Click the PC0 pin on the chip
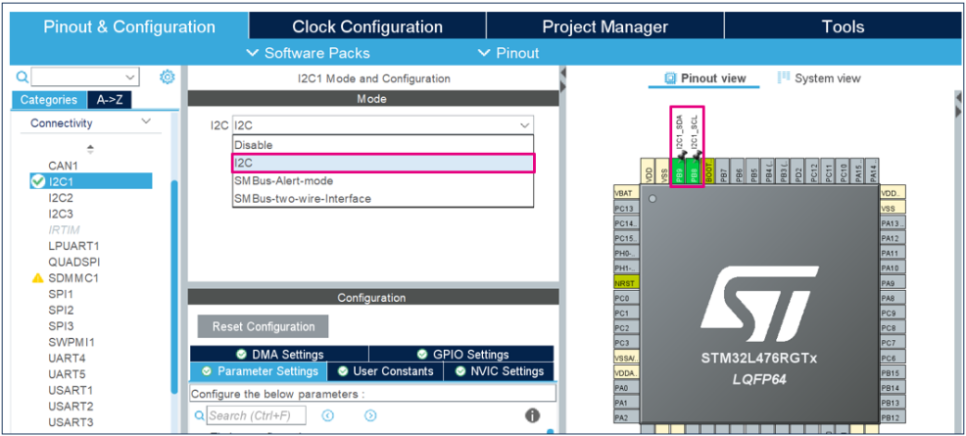This screenshot has width=966, height=436. 627,298
